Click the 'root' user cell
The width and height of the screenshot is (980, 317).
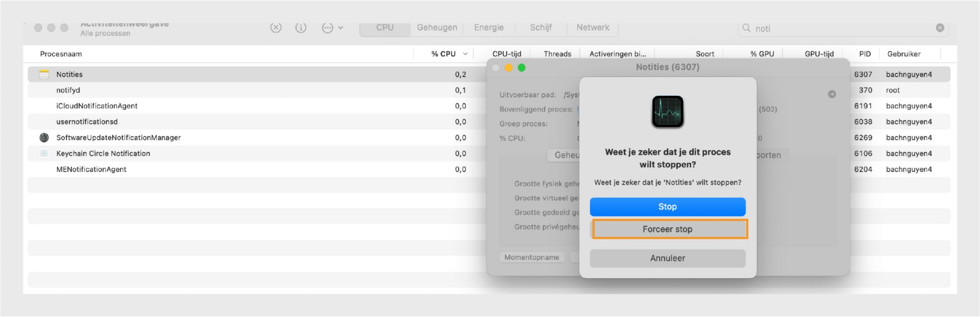tap(893, 90)
